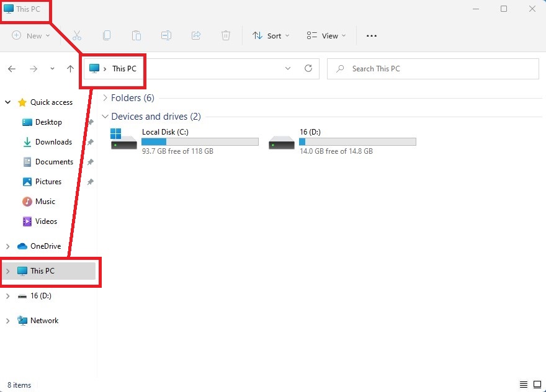
Task: Click the pin icon beside Documents
Action: pyautogui.click(x=91, y=162)
